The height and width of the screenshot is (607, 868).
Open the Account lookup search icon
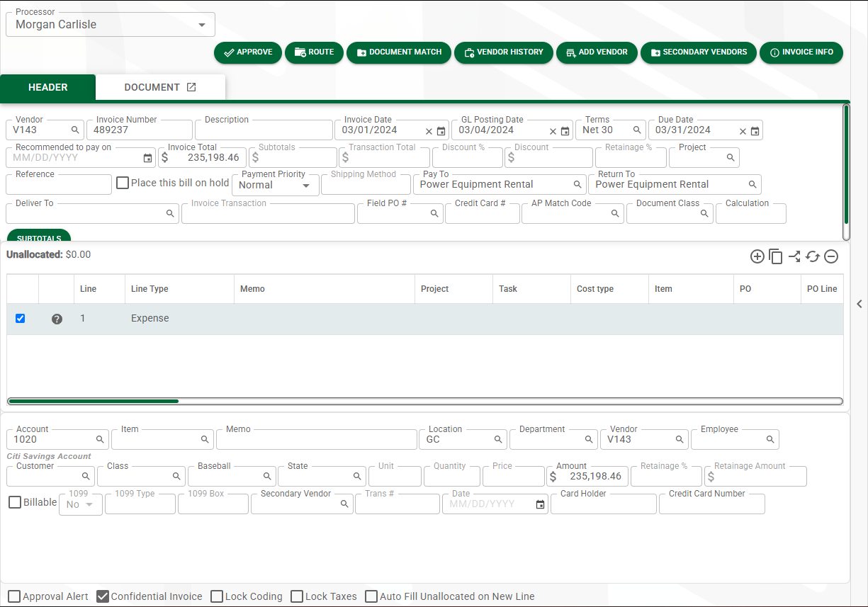coord(100,440)
